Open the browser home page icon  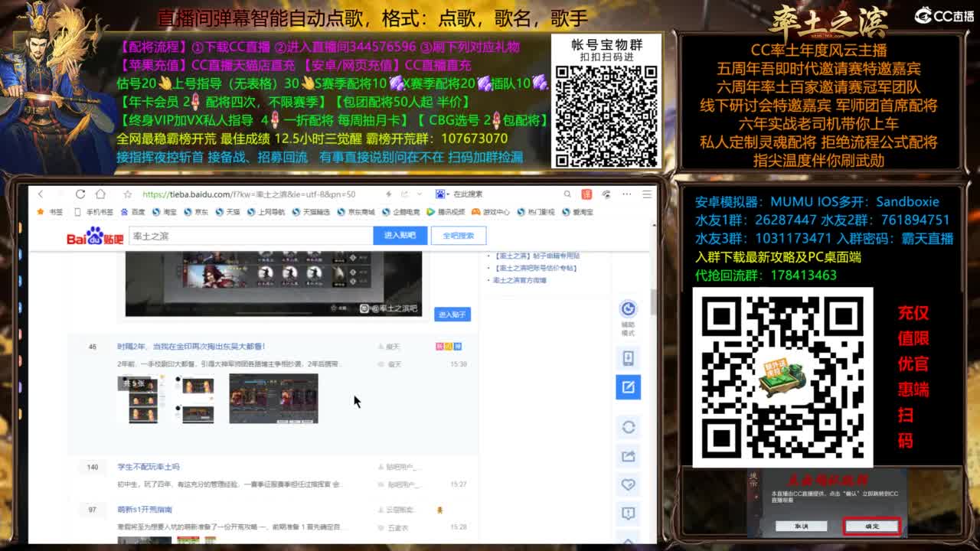coord(100,194)
